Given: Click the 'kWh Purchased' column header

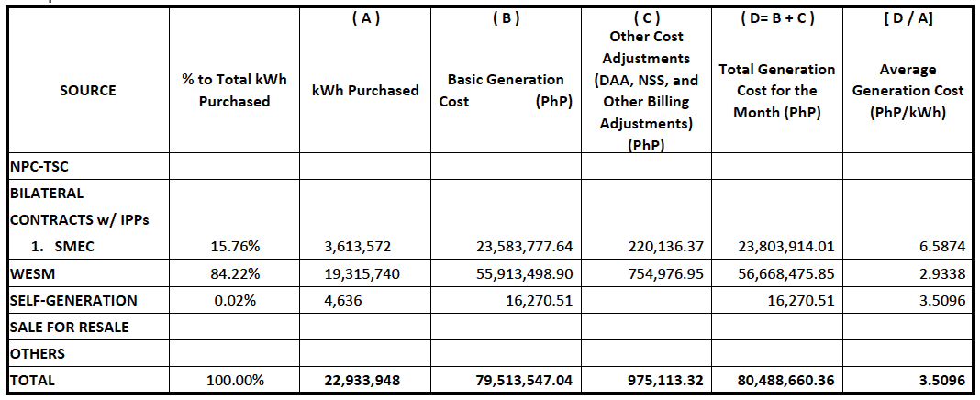Looking at the screenshot, I should pos(365,90).
